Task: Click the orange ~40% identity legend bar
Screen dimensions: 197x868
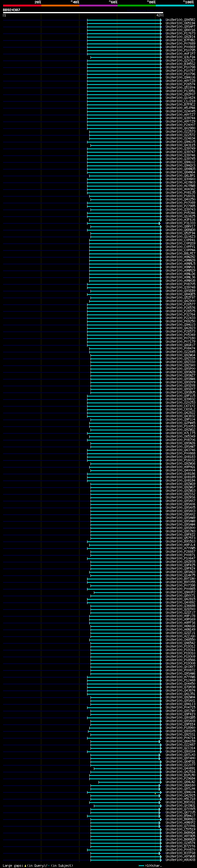Action: [60, 6]
